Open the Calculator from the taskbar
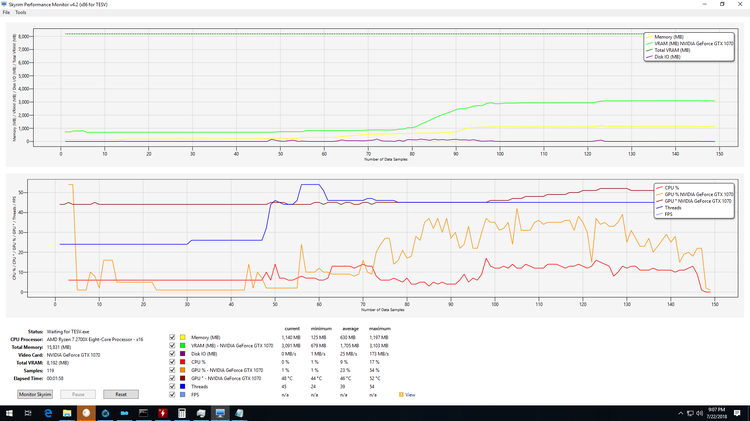750x421 pixels. (x=182, y=413)
